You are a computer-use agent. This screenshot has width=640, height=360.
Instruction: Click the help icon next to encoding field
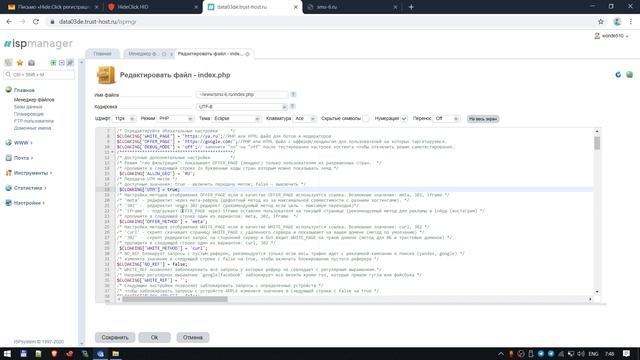(292, 107)
